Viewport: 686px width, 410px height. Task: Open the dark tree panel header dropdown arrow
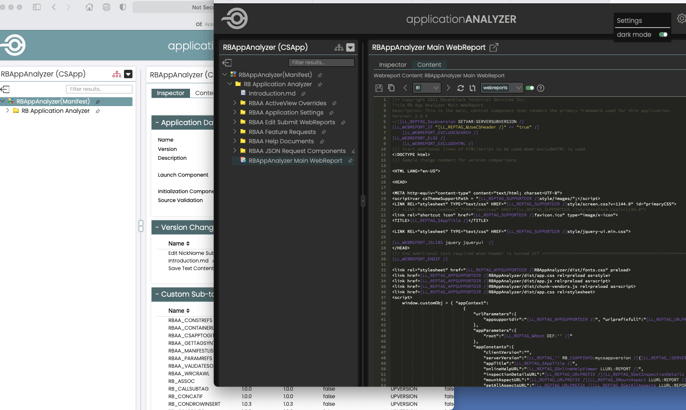(350, 47)
